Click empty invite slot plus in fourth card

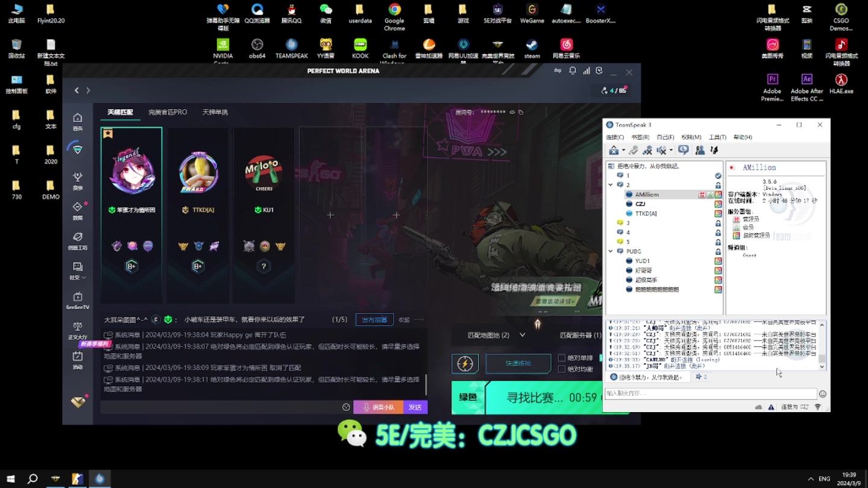click(x=330, y=215)
